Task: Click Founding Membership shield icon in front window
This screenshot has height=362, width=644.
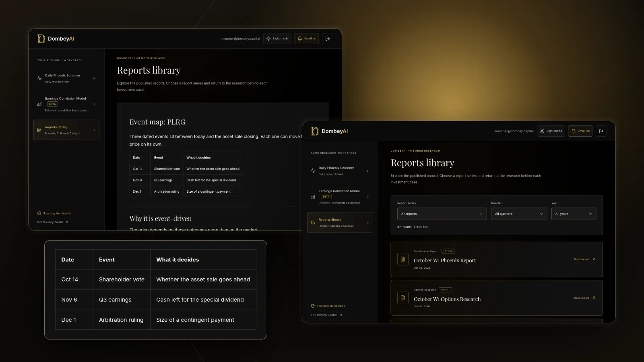Action: 313,306
